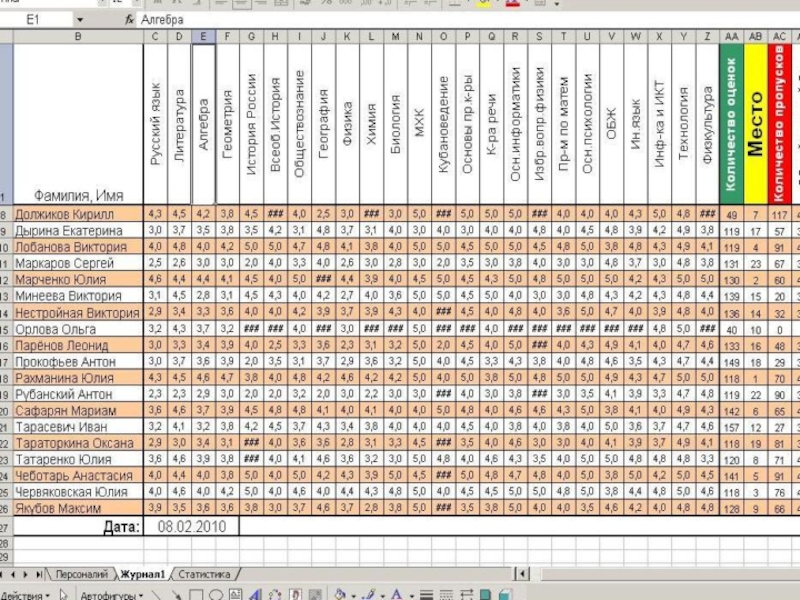Select the Oval drawing tool
Screen dimensions: 800x600
216,595
